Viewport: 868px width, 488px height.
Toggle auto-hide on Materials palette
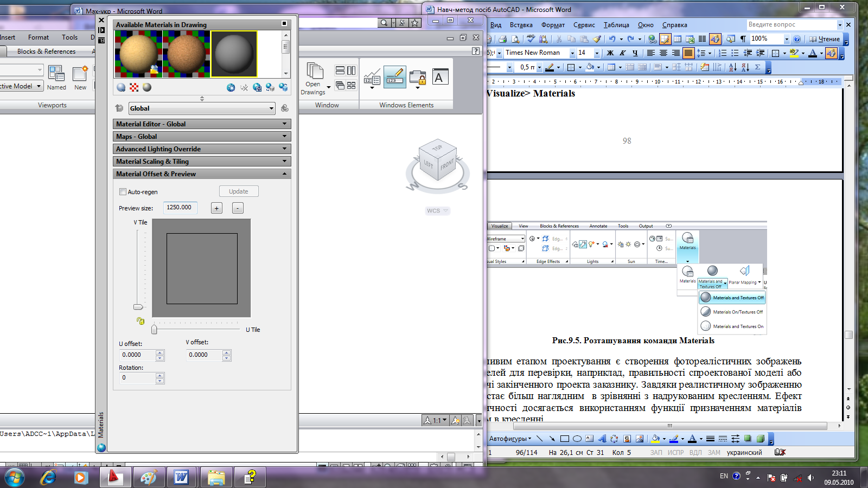pos(101,30)
